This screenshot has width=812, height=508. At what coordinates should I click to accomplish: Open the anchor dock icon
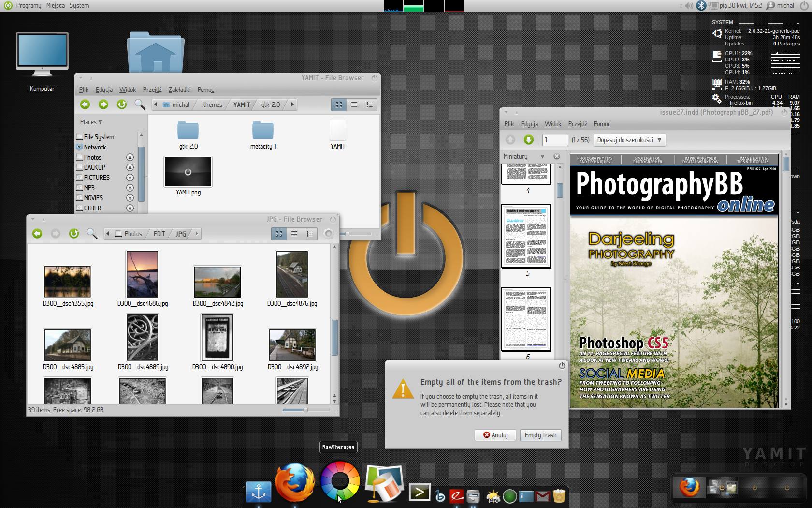pos(259,492)
